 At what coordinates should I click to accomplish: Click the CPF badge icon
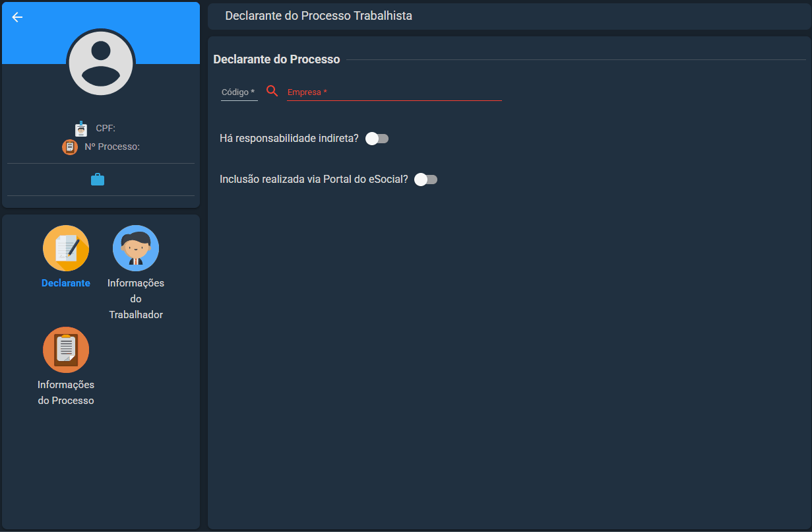(81, 129)
